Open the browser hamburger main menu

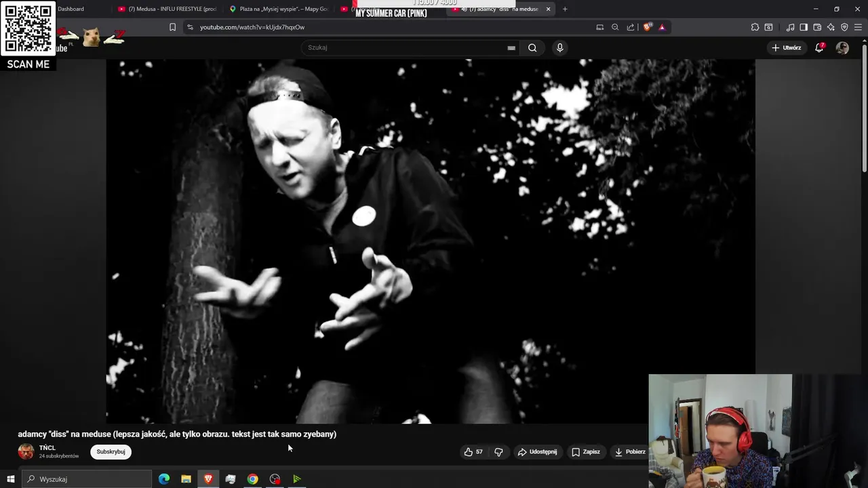[859, 27]
